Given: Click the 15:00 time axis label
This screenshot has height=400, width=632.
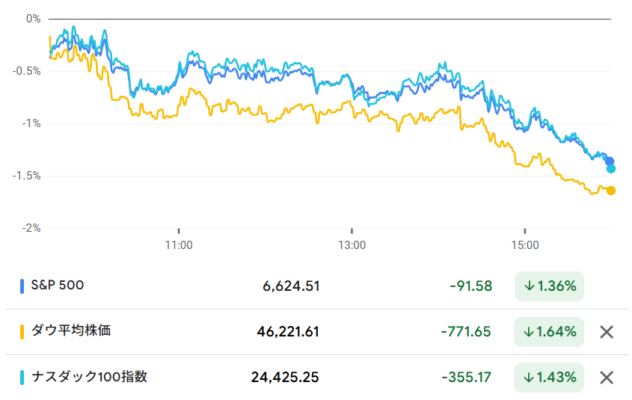Looking at the screenshot, I should (525, 244).
